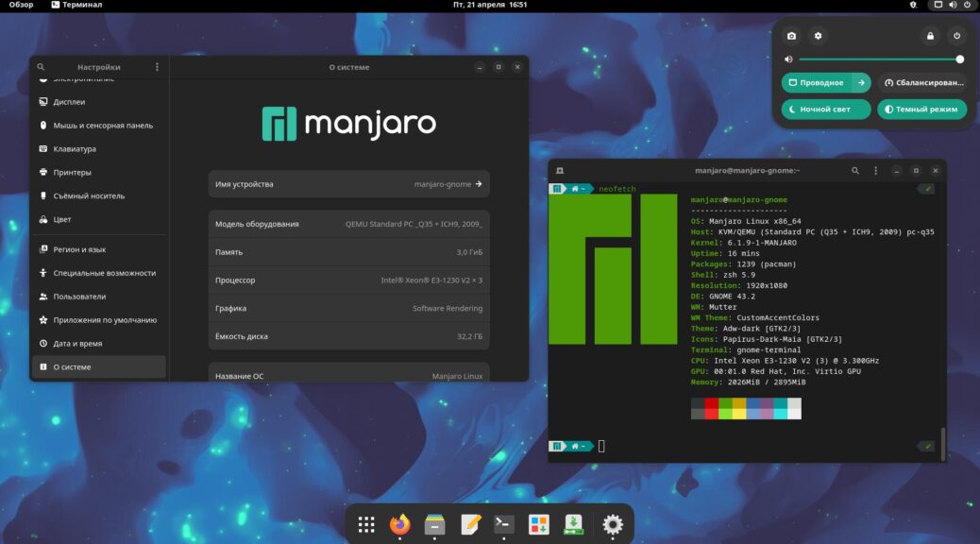Open the text editor from the dock

pos(470,524)
